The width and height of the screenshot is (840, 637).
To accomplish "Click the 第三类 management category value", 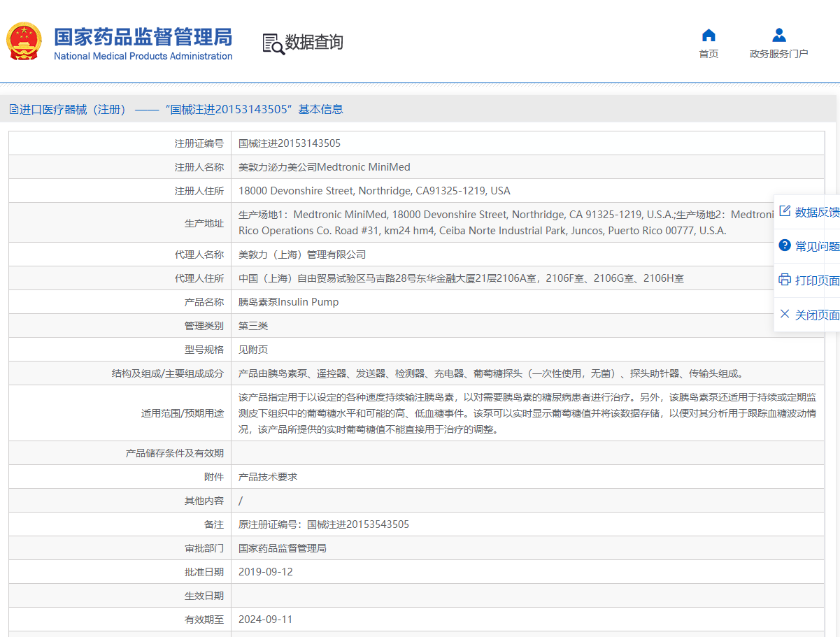I will [x=253, y=326].
